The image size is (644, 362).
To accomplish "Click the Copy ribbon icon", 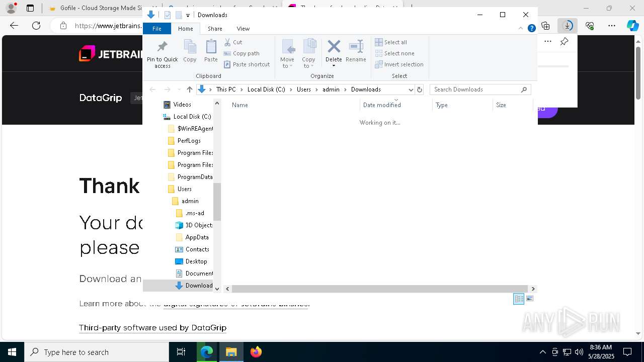I will 190,47.
